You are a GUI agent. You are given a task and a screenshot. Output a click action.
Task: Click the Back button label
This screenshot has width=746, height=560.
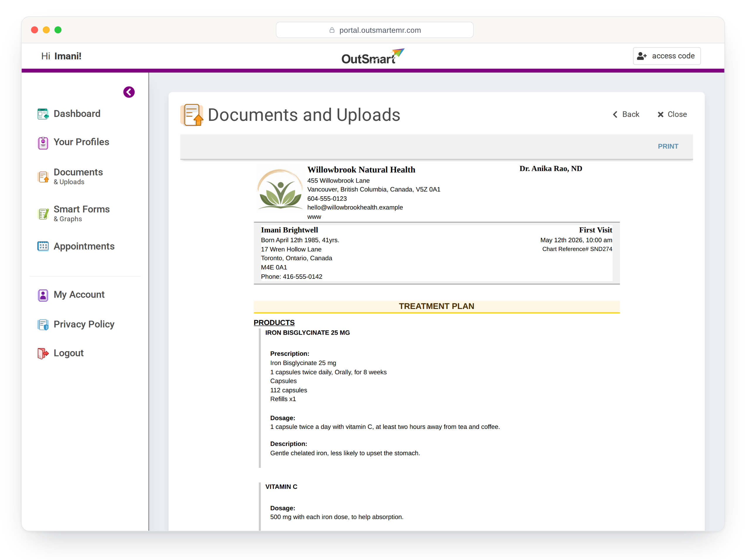click(631, 115)
